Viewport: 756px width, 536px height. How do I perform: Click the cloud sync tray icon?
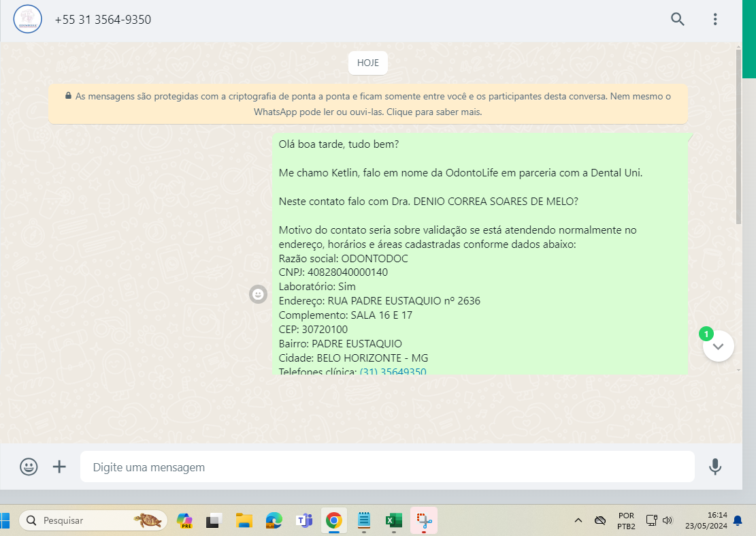tap(599, 520)
